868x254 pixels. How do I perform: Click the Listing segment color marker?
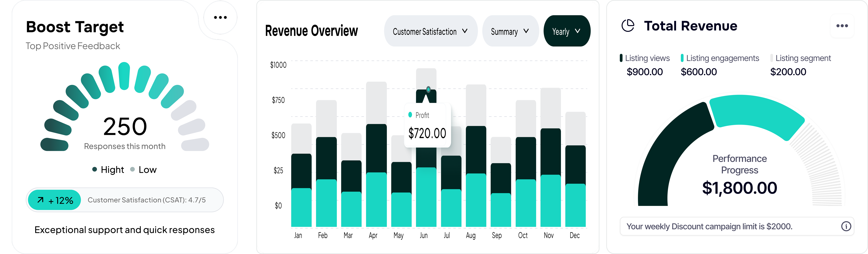pyautogui.click(x=771, y=58)
